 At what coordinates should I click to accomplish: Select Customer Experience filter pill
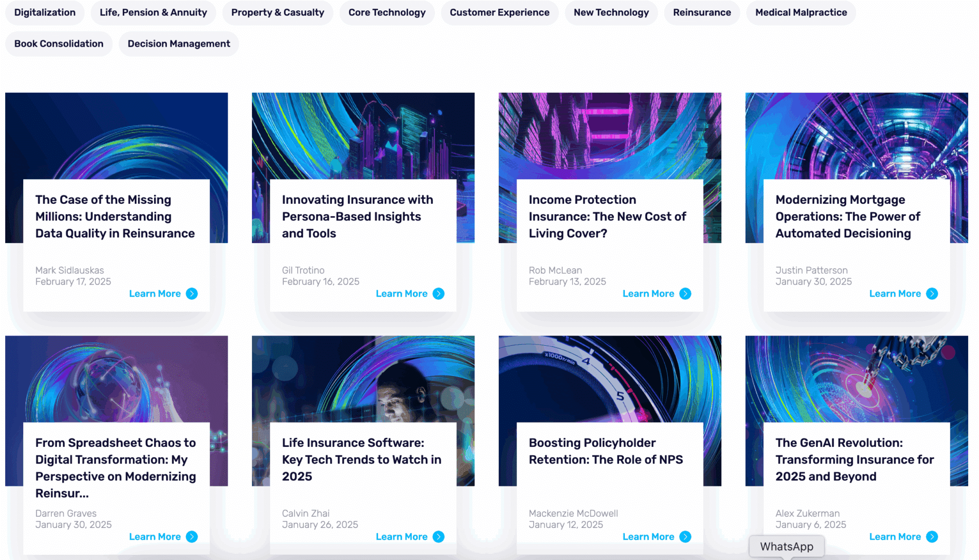point(499,12)
